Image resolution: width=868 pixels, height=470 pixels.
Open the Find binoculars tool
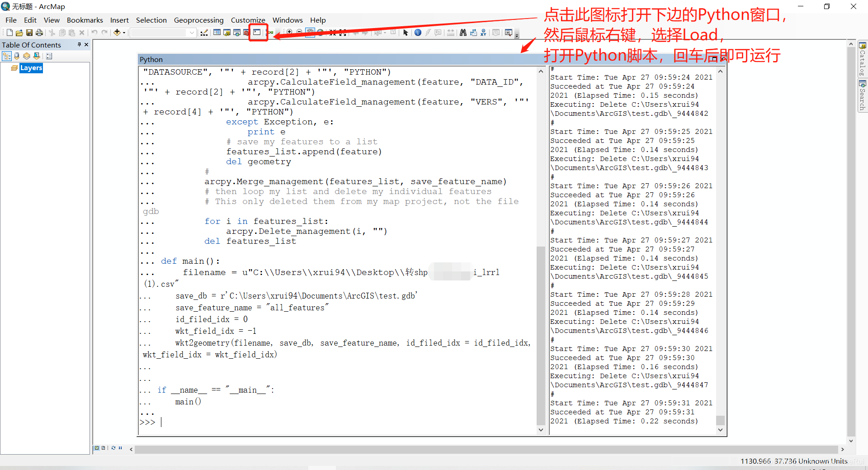click(x=463, y=33)
